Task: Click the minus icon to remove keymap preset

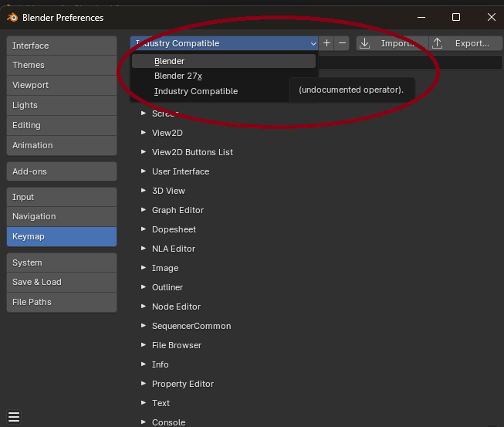Action: point(342,43)
